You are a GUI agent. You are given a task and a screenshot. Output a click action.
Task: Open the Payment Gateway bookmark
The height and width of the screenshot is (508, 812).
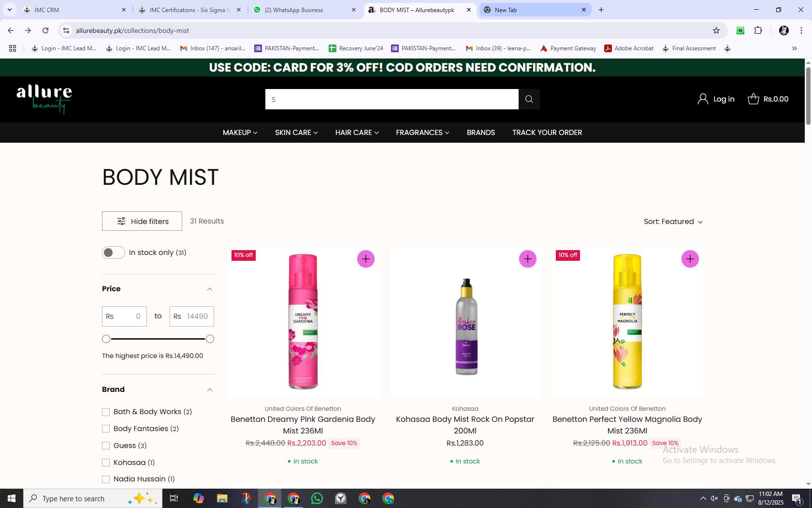568,48
